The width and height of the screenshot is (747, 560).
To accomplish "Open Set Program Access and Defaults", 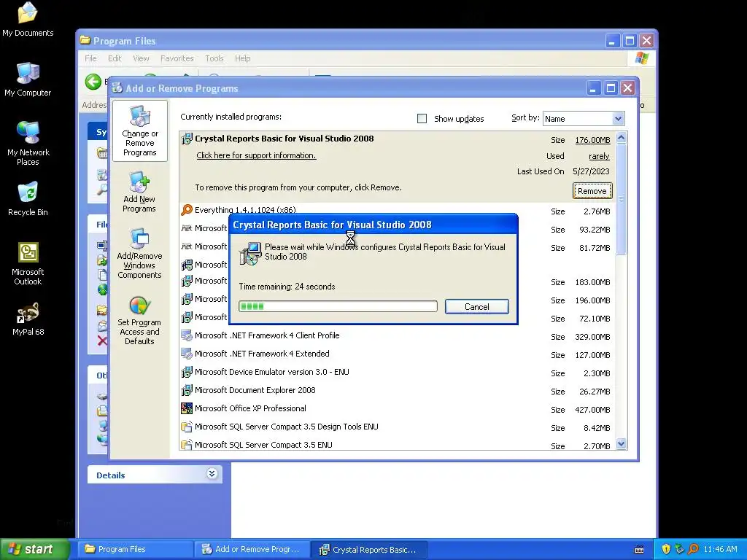I will click(x=139, y=321).
